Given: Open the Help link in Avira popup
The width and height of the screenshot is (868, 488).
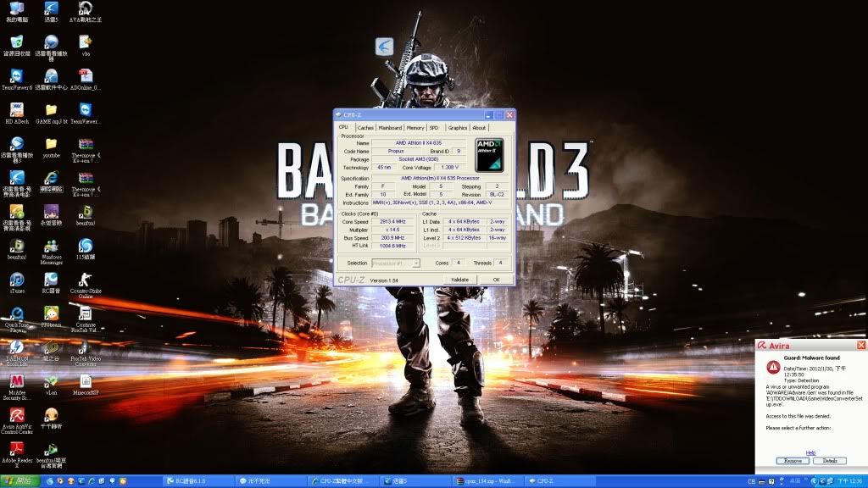Looking at the screenshot, I should (810, 452).
